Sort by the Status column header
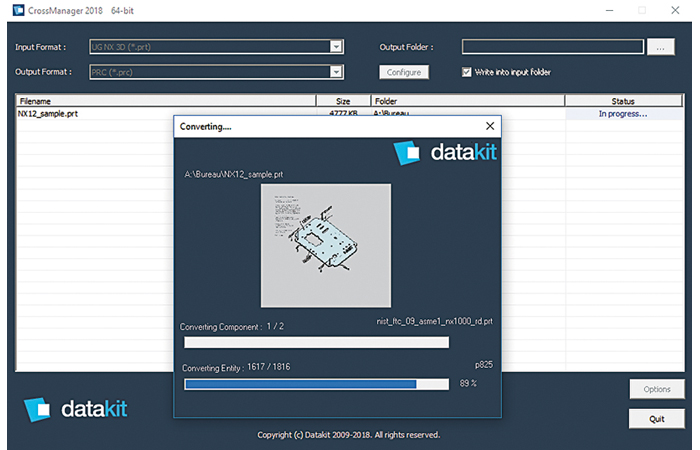 pos(623,101)
